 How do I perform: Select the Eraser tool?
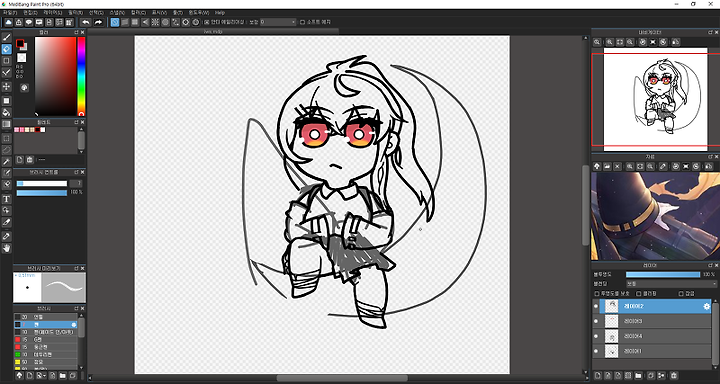[x=6, y=49]
